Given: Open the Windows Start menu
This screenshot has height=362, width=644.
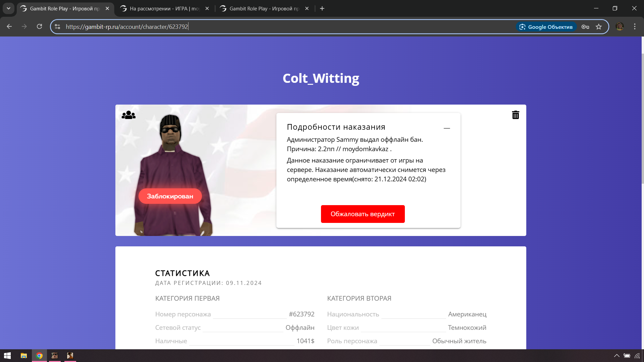Looking at the screenshot, I should (x=7, y=356).
